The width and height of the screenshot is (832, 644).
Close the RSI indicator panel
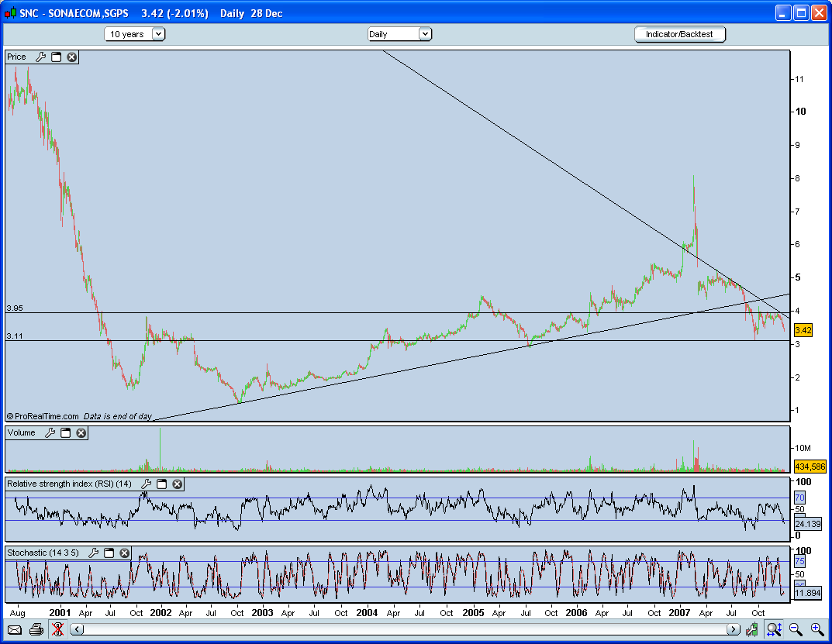pyautogui.click(x=177, y=484)
